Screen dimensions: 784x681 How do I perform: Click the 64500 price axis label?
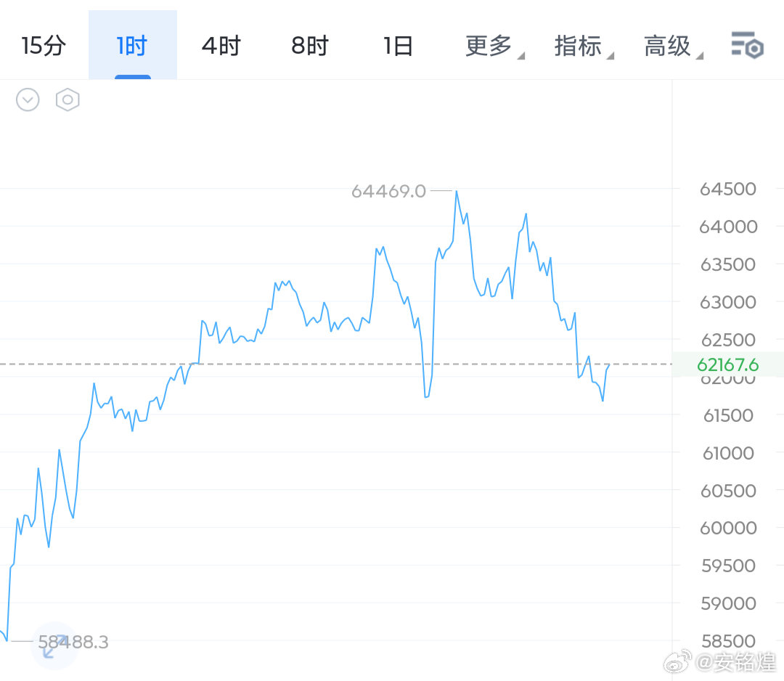click(728, 189)
